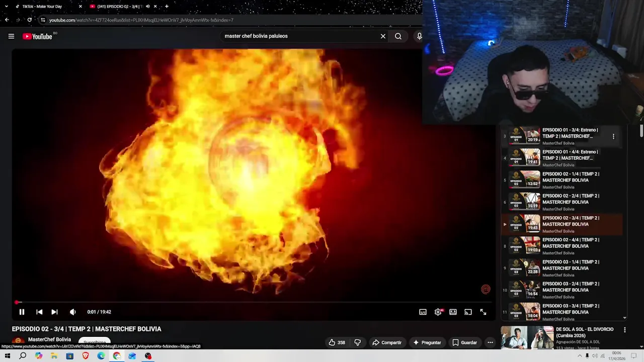Click the browser address bar URL
The image size is (644, 362).
click(x=141, y=20)
